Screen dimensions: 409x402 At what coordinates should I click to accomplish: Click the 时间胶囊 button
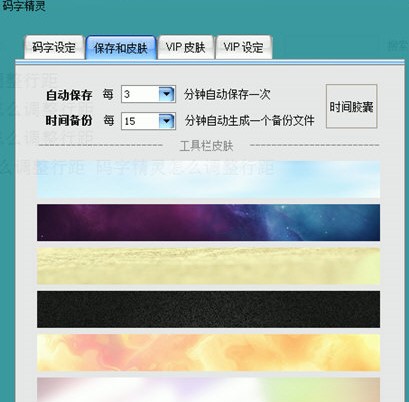click(x=351, y=106)
